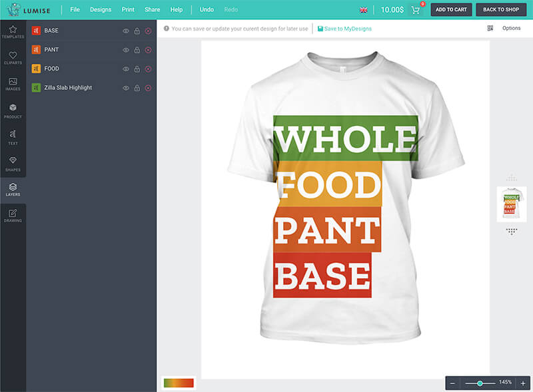Select the WHOLE text on the shirt
This screenshot has width=533, height=392.
click(345, 138)
